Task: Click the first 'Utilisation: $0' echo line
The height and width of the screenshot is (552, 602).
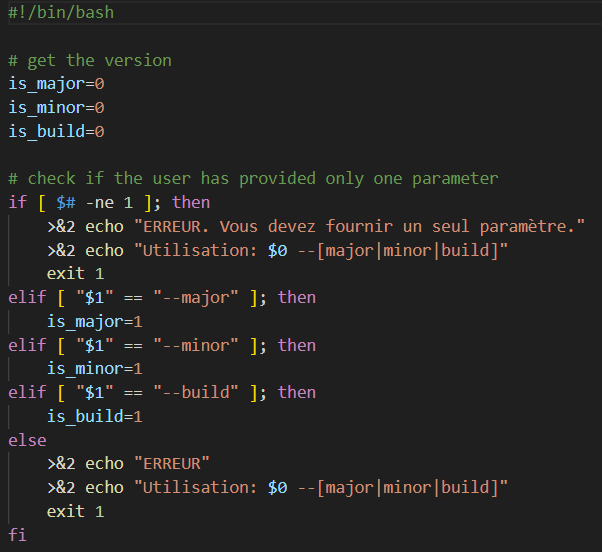Action: [277, 250]
